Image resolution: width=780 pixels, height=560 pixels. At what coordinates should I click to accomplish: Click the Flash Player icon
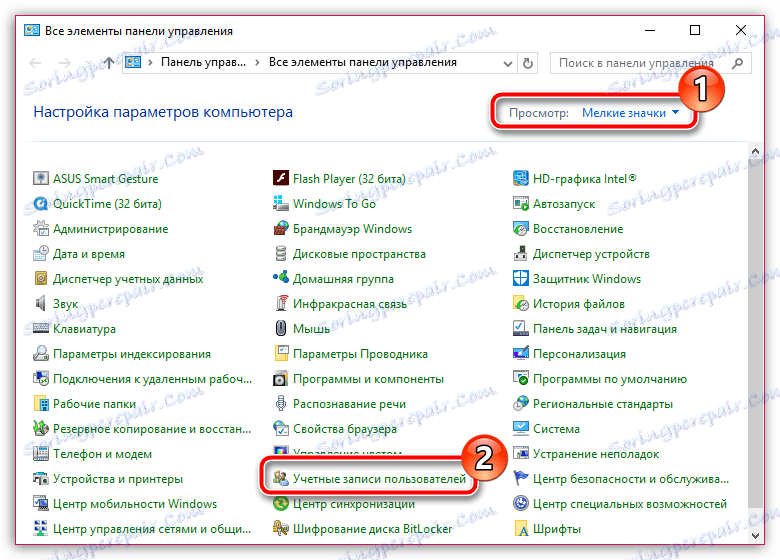281,179
